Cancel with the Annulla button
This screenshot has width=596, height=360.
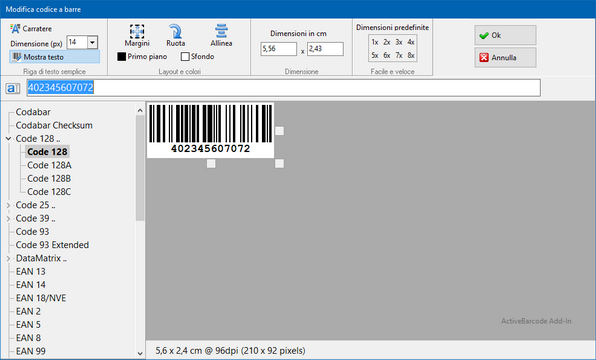(x=505, y=58)
